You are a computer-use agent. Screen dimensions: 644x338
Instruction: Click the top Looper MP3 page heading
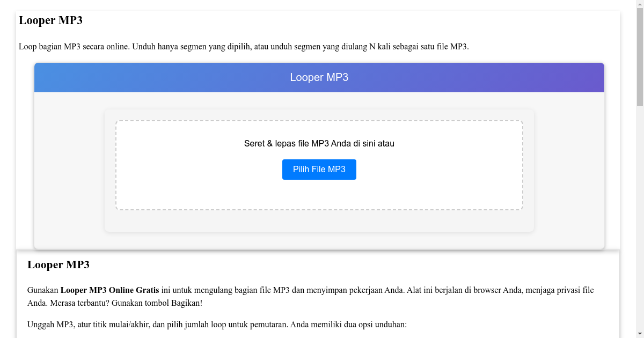tap(50, 20)
